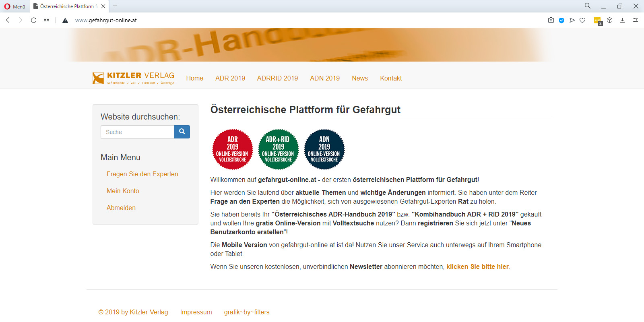Submit search with blue magnifier button
This screenshot has height=322, width=644.
point(182,132)
